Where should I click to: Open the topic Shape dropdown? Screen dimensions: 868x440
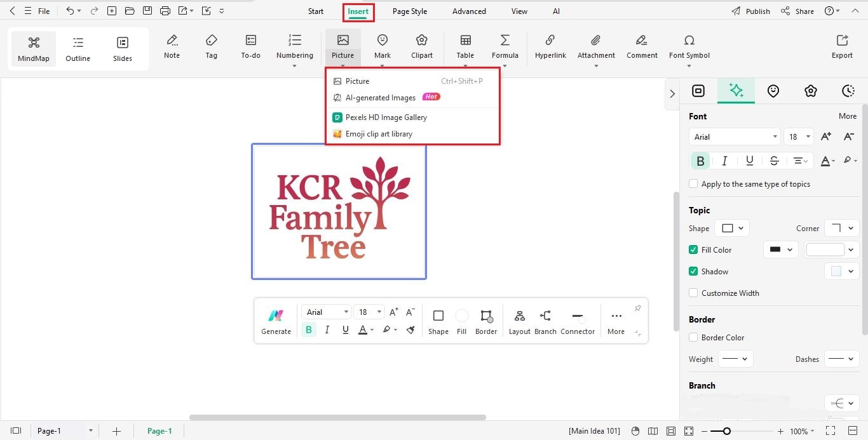732,228
